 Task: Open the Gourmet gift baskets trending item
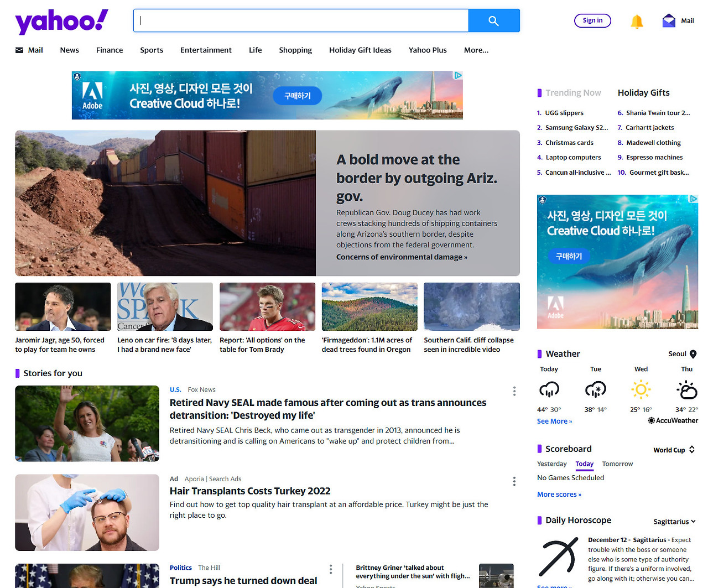point(659,173)
